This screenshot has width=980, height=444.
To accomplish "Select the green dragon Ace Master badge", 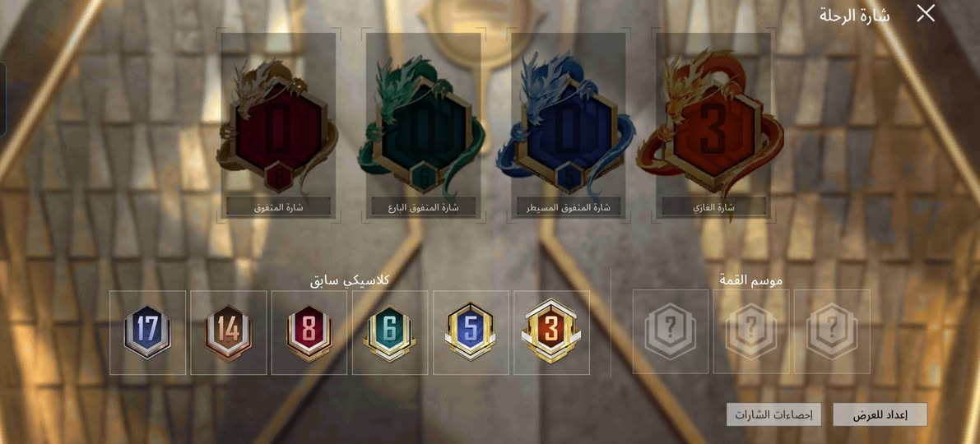I will (x=423, y=125).
